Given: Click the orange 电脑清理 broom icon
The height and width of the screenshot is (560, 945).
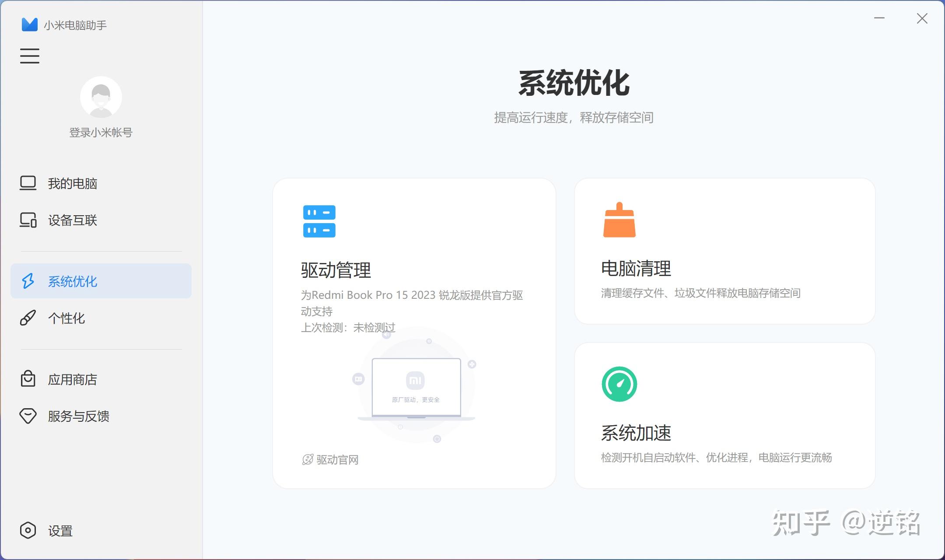Looking at the screenshot, I should click(619, 220).
